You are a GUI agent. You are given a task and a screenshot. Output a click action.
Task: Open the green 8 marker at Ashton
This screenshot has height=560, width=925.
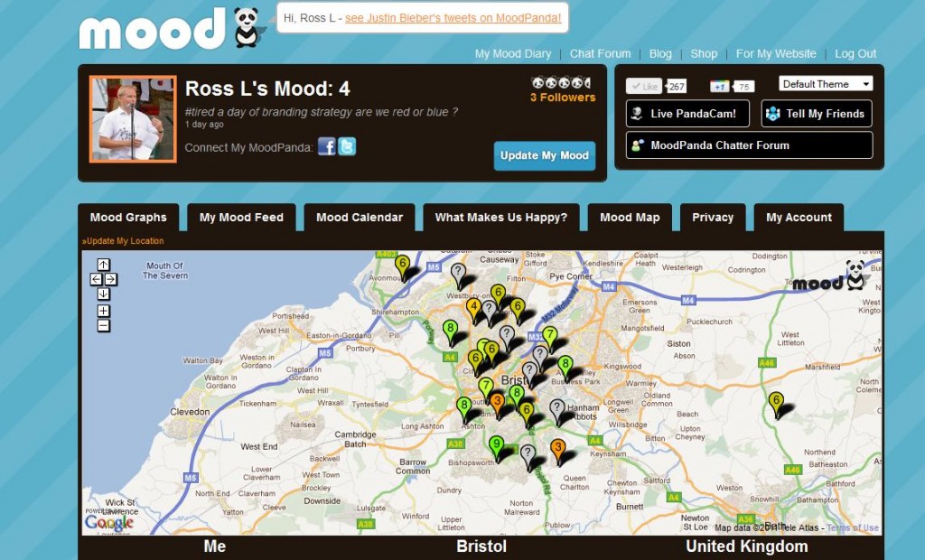464,408
